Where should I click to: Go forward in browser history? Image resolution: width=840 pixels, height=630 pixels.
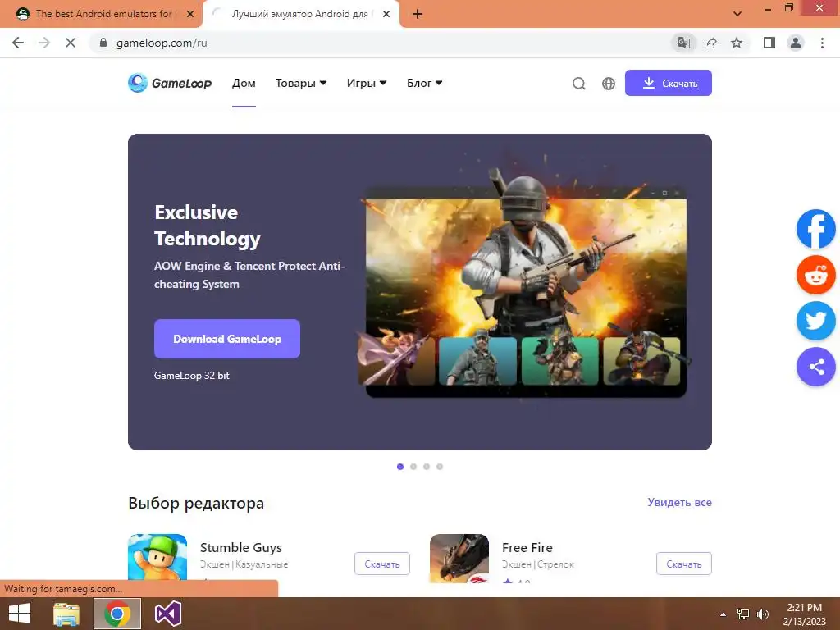44,43
